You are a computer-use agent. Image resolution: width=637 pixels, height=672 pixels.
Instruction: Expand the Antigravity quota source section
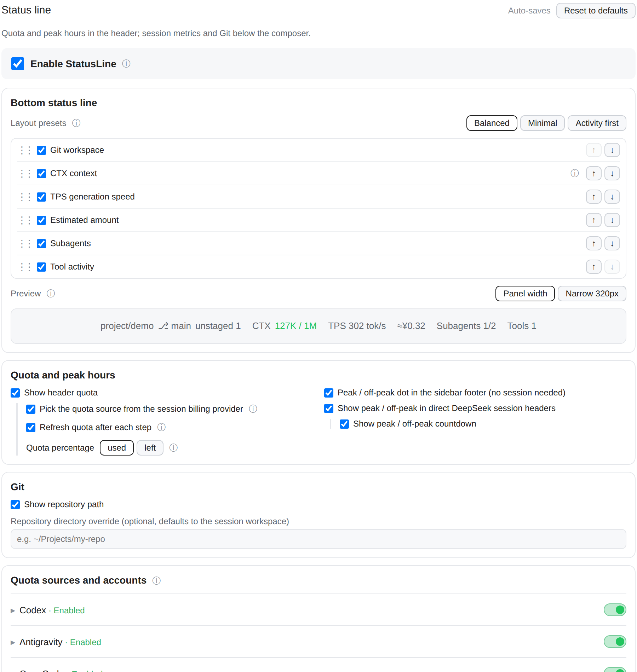click(x=13, y=643)
